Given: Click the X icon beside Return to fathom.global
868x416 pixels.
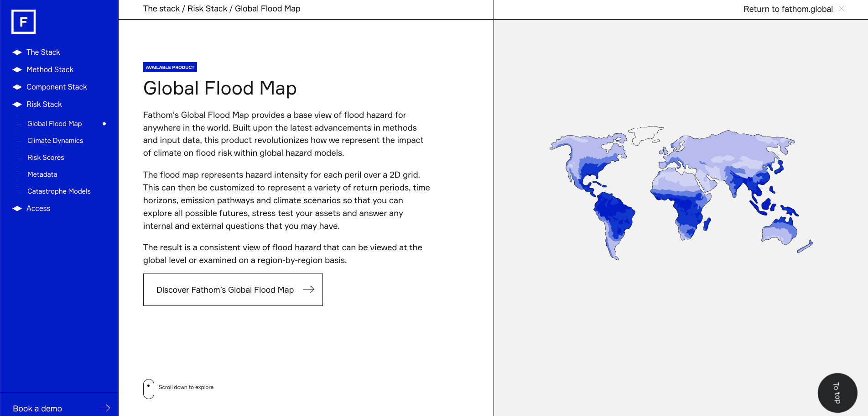Looking at the screenshot, I should point(842,9).
